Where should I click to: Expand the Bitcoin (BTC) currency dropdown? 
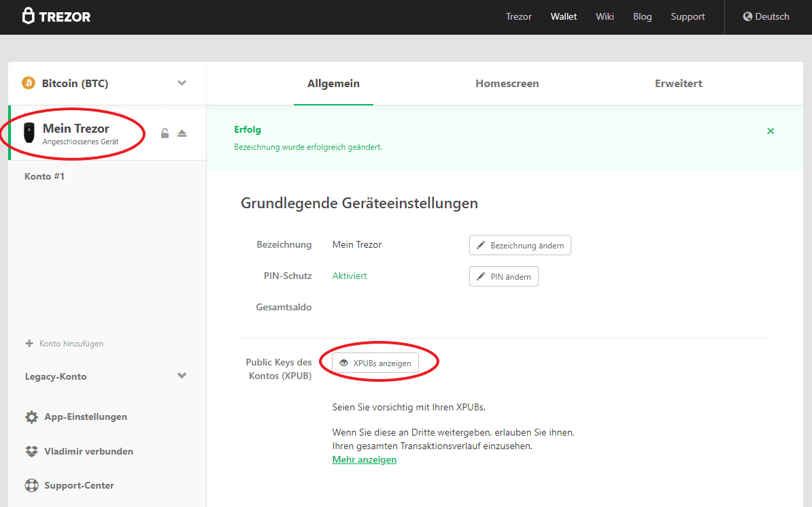point(182,83)
